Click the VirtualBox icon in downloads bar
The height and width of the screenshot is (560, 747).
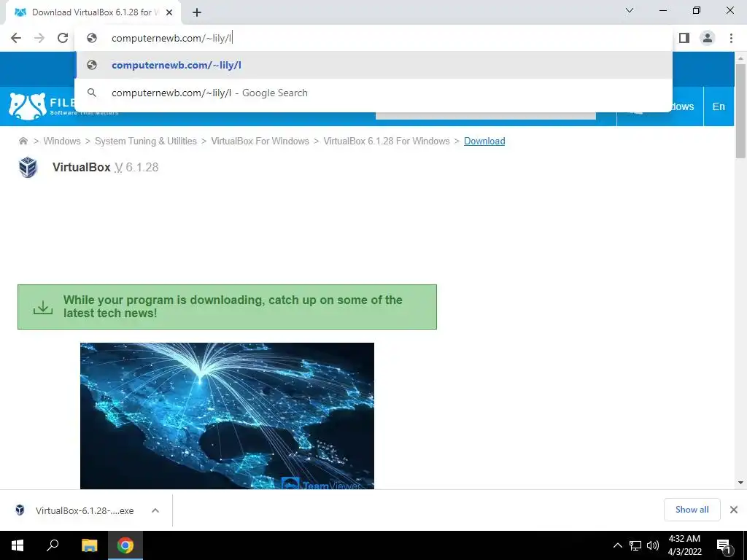[20, 510]
